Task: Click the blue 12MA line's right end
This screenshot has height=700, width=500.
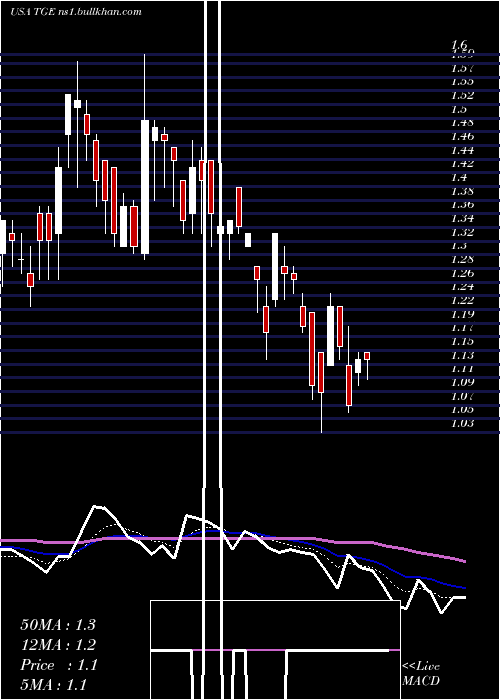Action: pos(464,588)
